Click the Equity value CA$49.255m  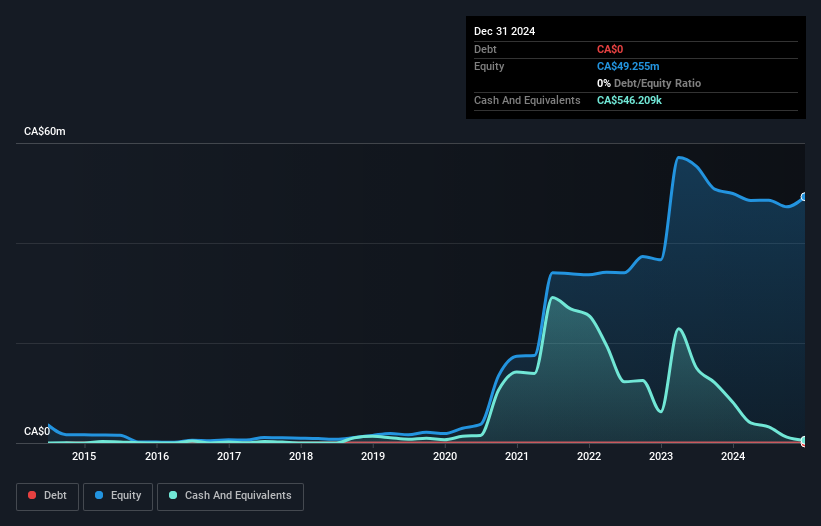click(628, 66)
